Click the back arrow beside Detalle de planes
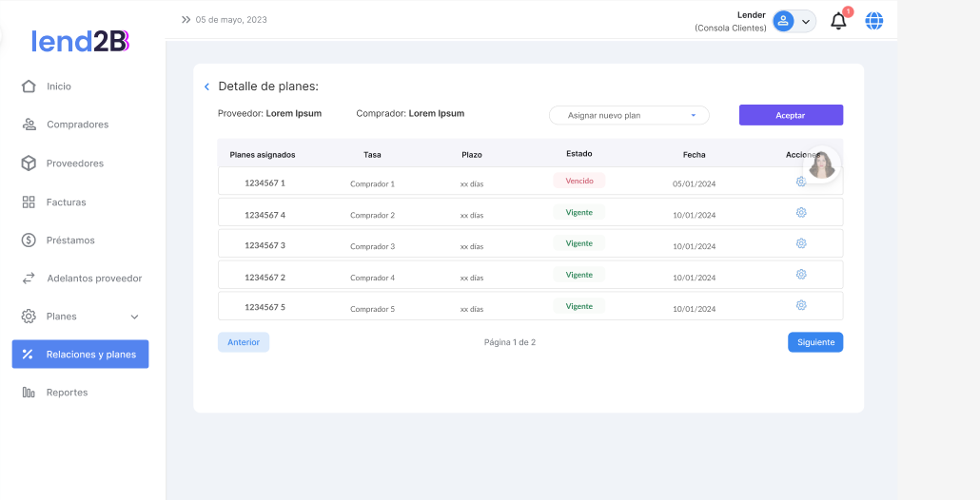This screenshot has width=980, height=500. [x=206, y=87]
